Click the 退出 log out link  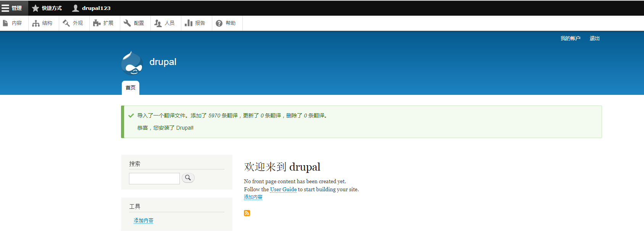pyautogui.click(x=594, y=38)
